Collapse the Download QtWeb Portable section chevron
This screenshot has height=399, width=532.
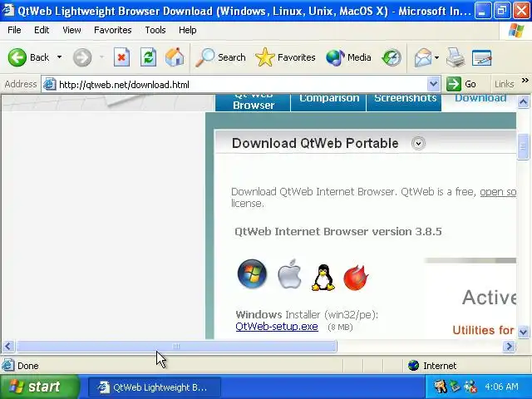[x=418, y=144]
